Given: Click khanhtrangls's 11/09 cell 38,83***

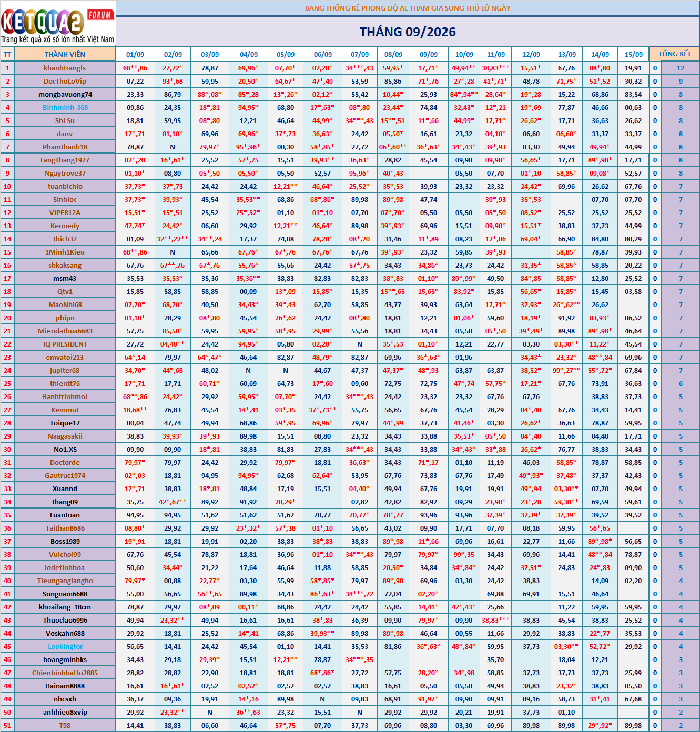Looking at the screenshot, I should tap(495, 68).
